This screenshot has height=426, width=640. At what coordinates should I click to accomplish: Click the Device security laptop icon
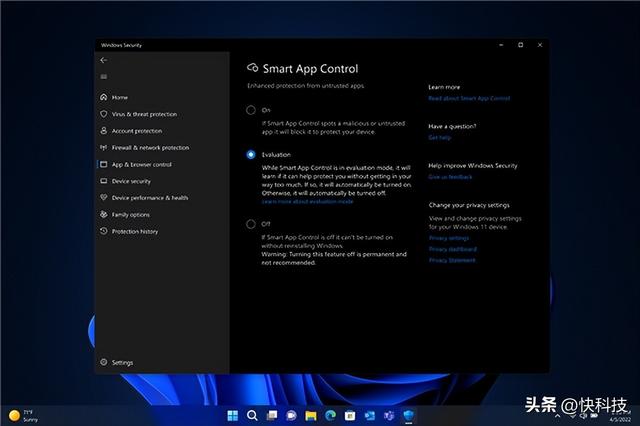pos(104,181)
